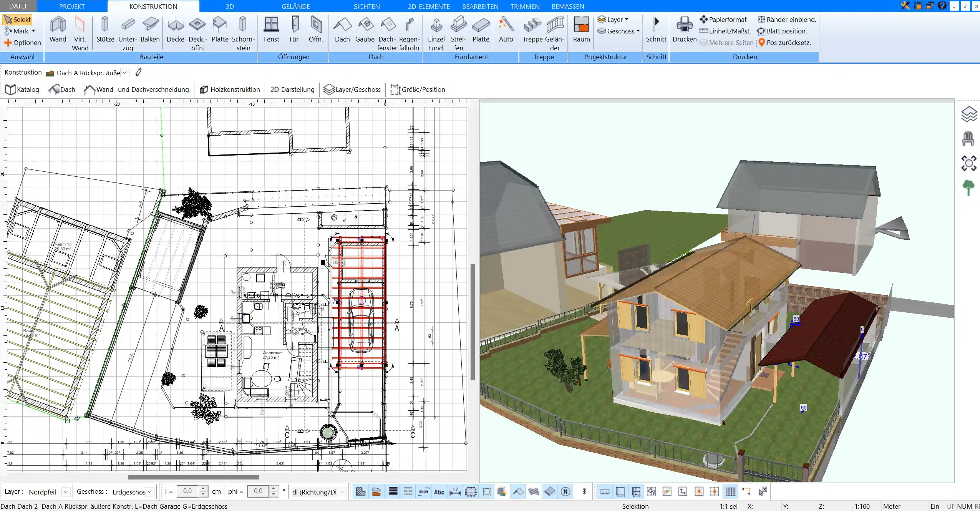Toggle the hatching display button in bottom toolbar
The width and height of the screenshot is (980, 511).
[360, 491]
